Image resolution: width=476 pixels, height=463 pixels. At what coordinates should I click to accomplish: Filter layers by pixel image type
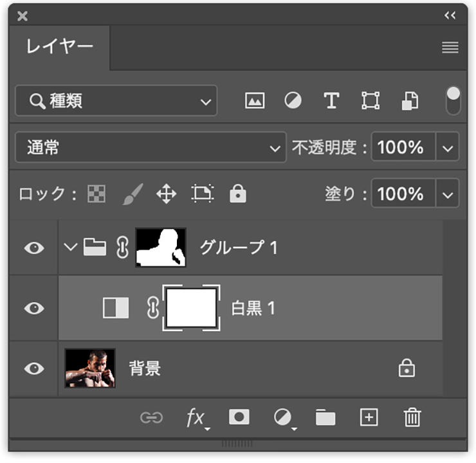point(255,101)
